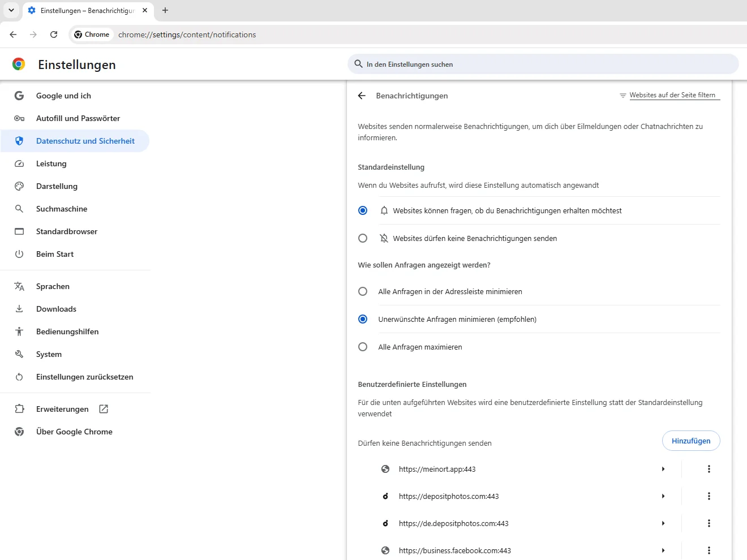747x560 pixels.
Task: Select 'Alle Anfragen maximieren' radio
Action: point(363,347)
